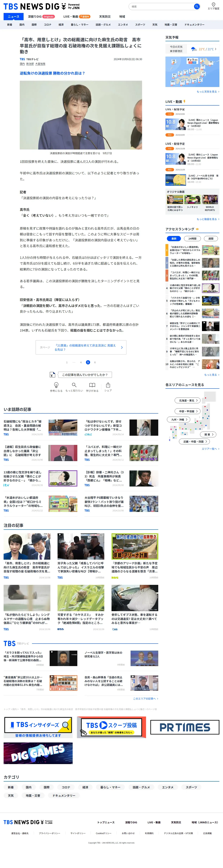Select 経済 in the top category bar
The width and height of the screenshot is (223, 868).
pyautogui.click(x=61, y=25)
